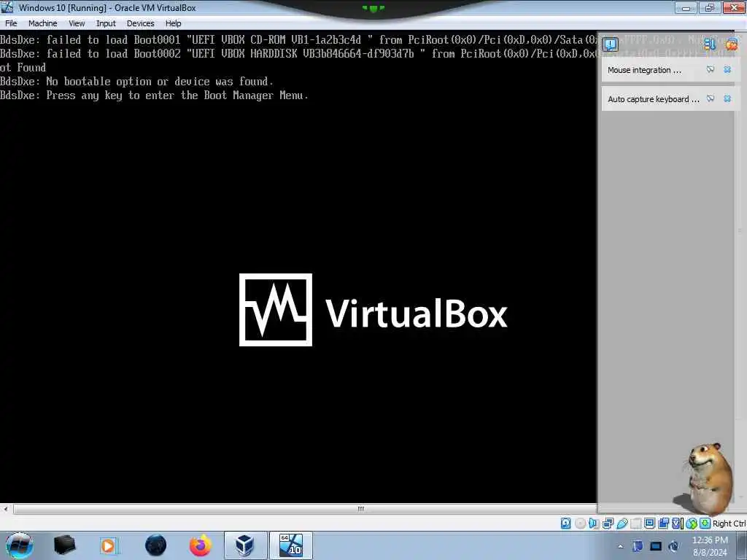Open the black folder taskbar icon
This screenshot has width=747, height=560.
(64, 545)
